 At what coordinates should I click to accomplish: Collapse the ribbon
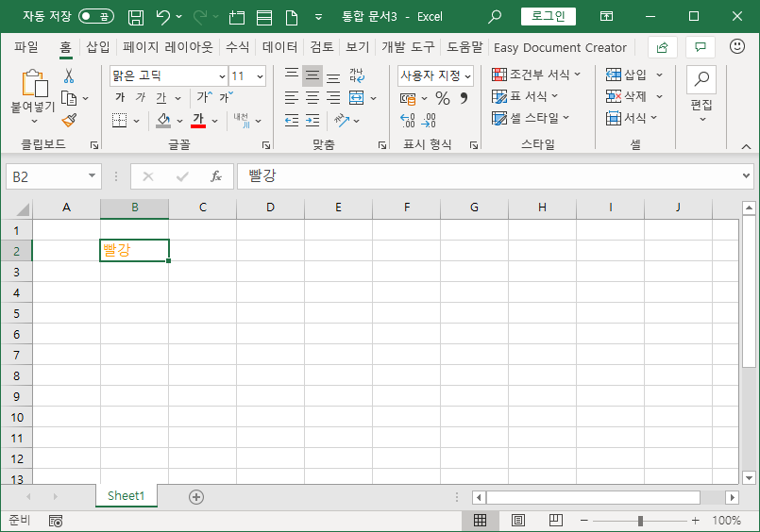point(746,146)
